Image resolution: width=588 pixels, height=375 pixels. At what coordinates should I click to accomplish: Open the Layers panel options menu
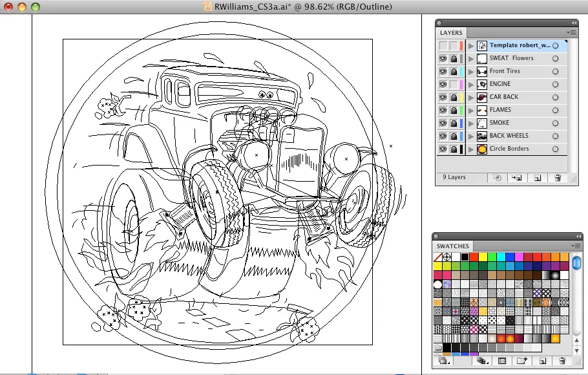point(572,33)
